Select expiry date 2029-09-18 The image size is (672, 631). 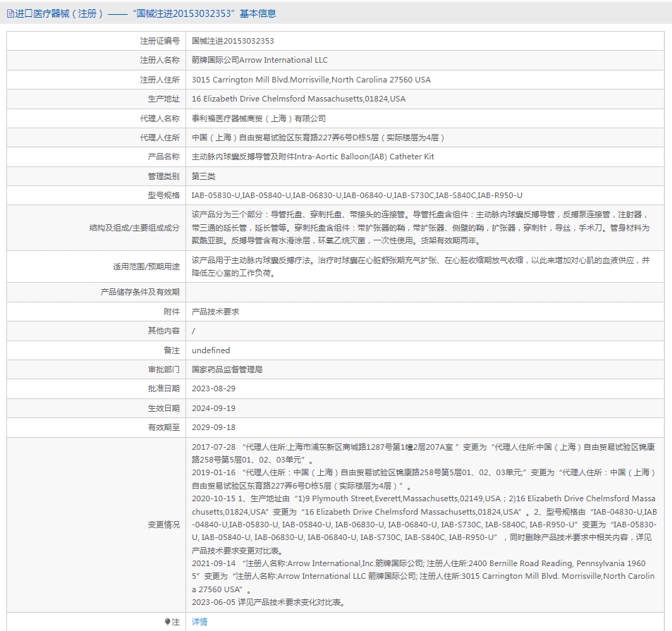click(x=214, y=427)
